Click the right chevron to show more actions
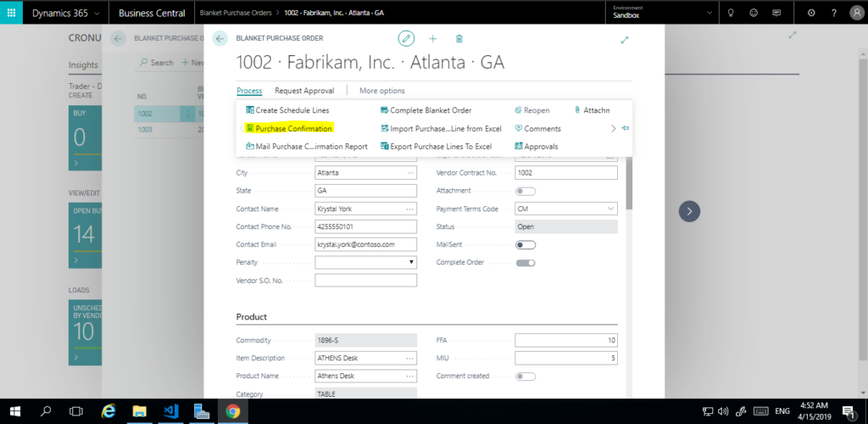The image size is (868, 424). click(613, 128)
